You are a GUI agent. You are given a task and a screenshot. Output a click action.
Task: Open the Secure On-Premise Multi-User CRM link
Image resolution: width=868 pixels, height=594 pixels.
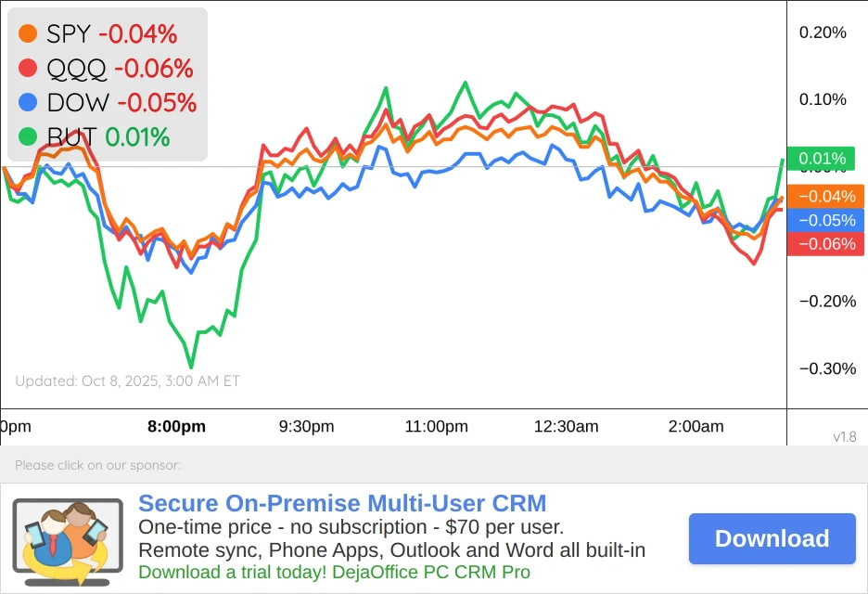coord(342,504)
